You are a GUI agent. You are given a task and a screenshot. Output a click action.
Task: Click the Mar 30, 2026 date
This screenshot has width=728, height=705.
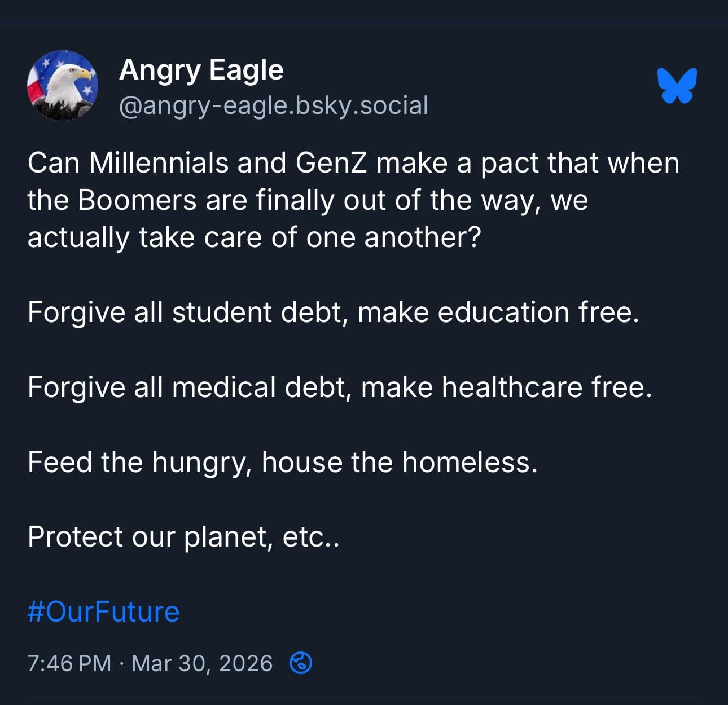pyautogui.click(x=201, y=663)
